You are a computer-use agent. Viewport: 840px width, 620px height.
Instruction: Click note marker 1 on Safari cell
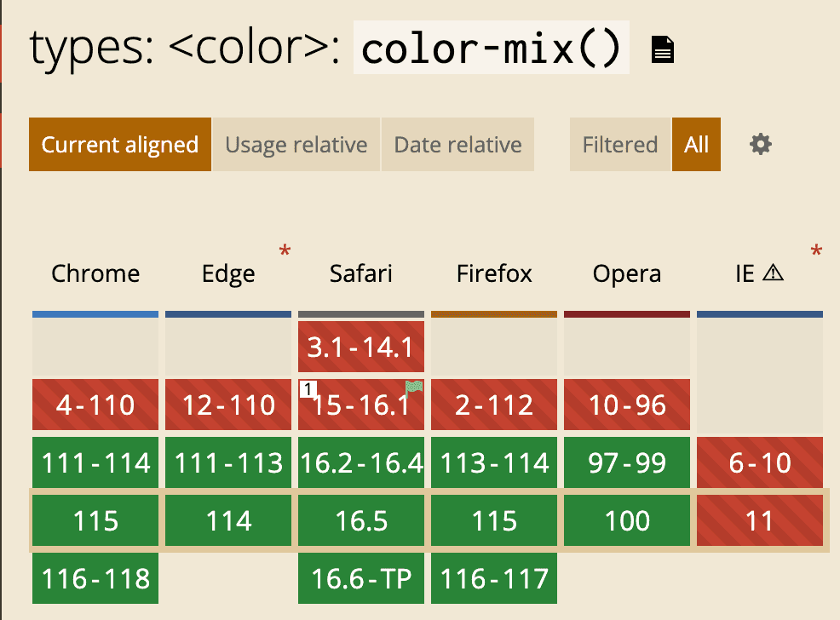[308, 388]
